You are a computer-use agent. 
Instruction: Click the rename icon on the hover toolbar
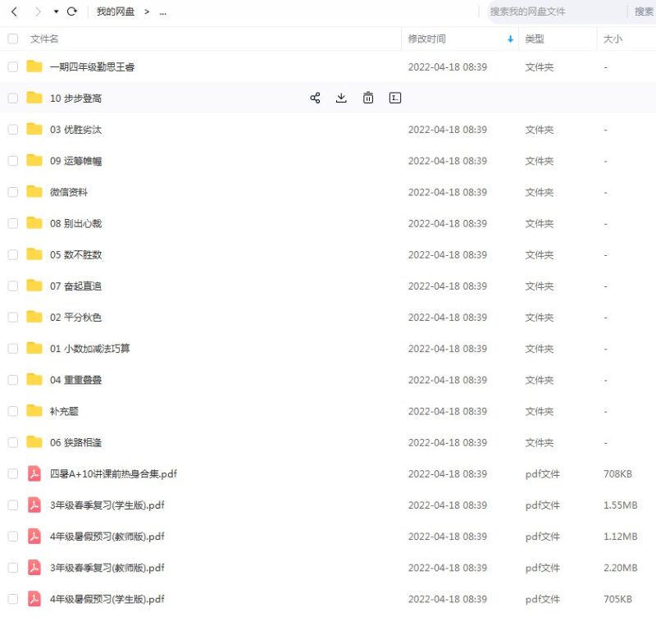[x=394, y=98]
